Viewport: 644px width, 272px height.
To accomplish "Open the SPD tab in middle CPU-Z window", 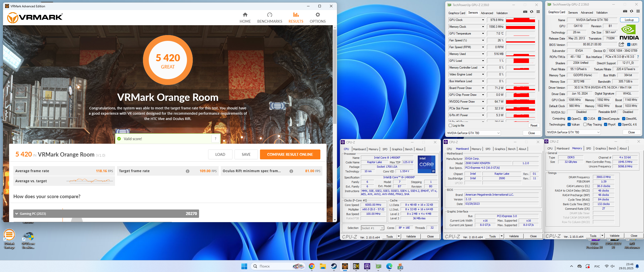I will click(488, 149).
